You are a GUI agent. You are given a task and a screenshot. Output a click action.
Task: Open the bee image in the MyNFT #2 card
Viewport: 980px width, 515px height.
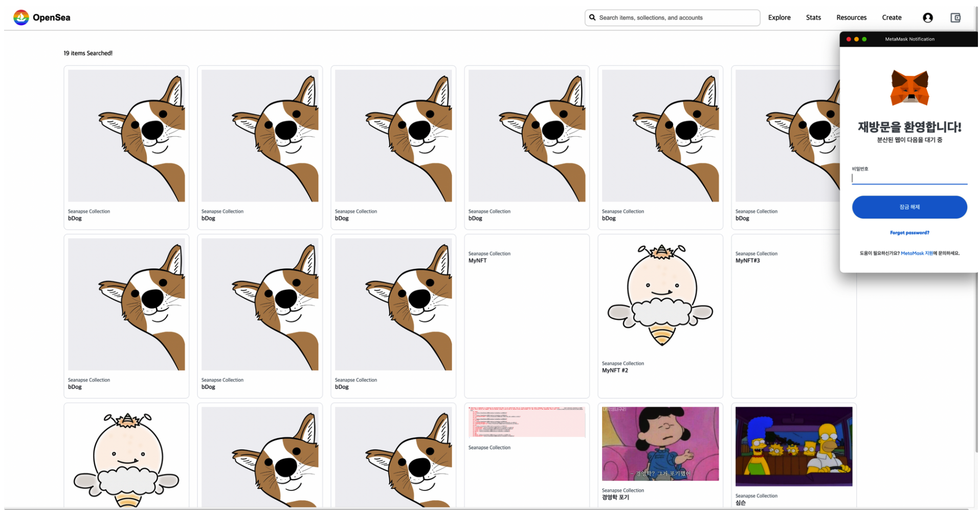click(x=660, y=296)
